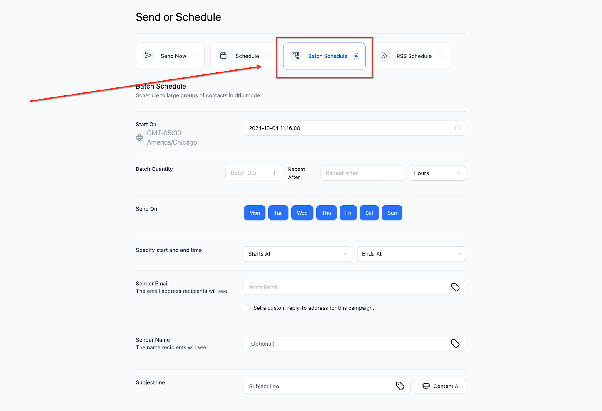Viewport: 602px width, 411px height.
Task: Select the Batch Schedule option tab
Action: (324, 56)
